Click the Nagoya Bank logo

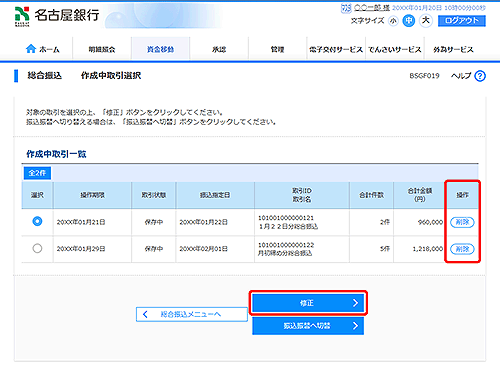point(57,16)
